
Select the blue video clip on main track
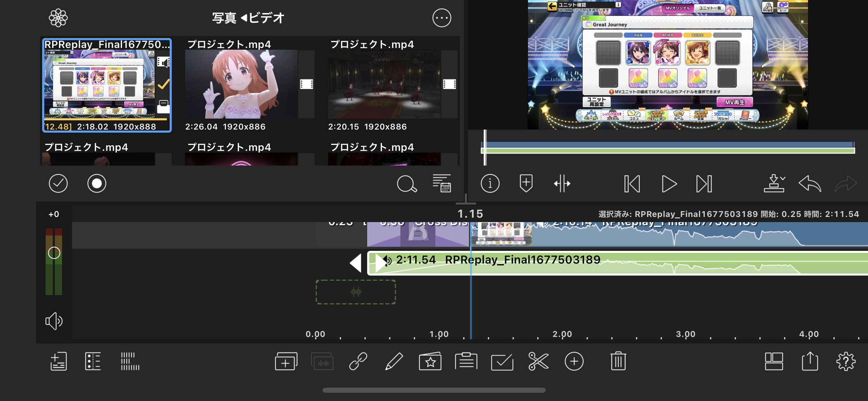pyautogui.click(x=669, y=234)
